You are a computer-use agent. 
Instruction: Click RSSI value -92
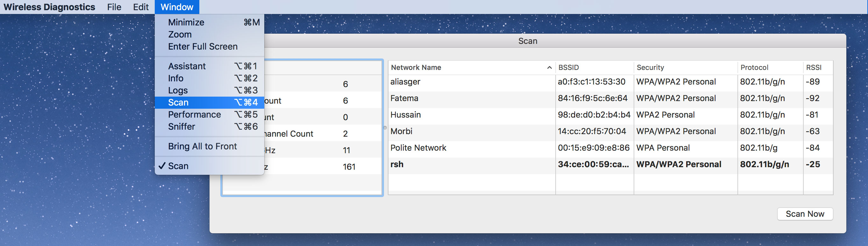pyautogui.click(x=812, y=98)
